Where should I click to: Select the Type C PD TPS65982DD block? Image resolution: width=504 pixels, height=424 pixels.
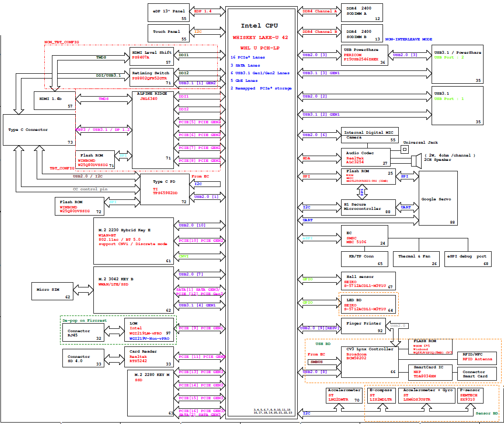[164, 189]
